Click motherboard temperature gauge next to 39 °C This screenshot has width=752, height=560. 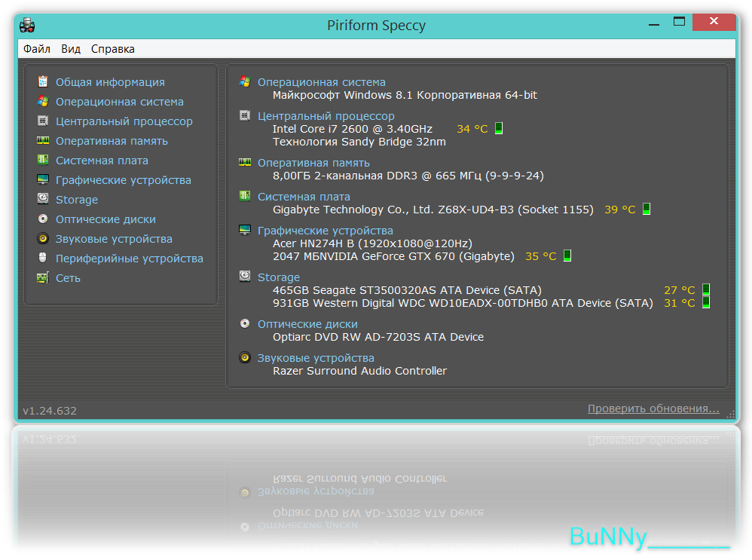coord(647,209)
